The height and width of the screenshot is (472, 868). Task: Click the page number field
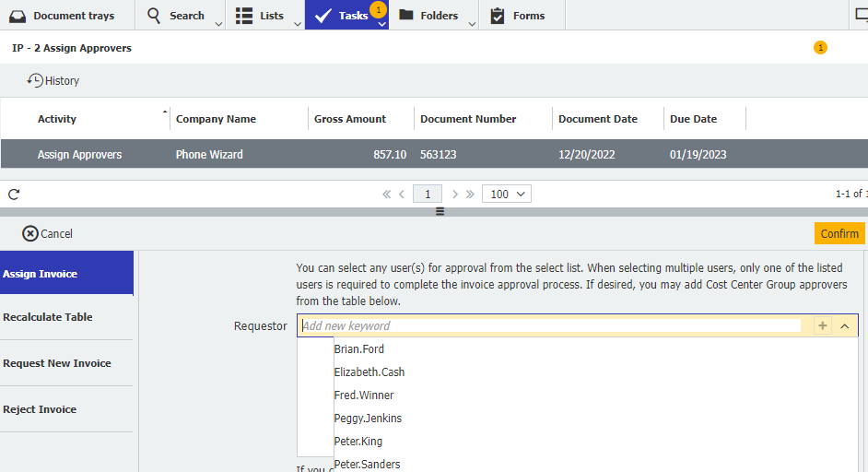pyautogui.click(x=428, y=194)
